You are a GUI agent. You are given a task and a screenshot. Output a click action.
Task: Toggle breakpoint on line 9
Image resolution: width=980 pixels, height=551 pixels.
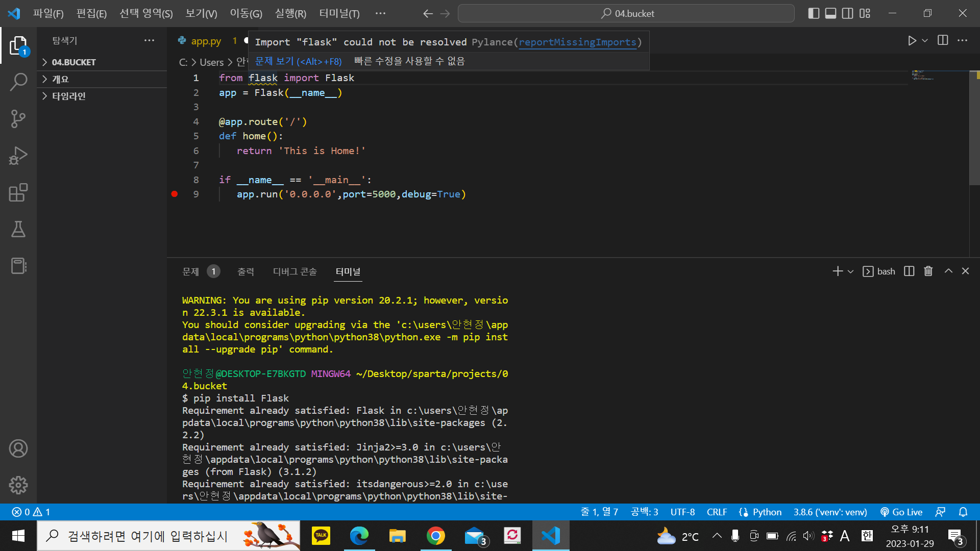[x=175, y=194]
